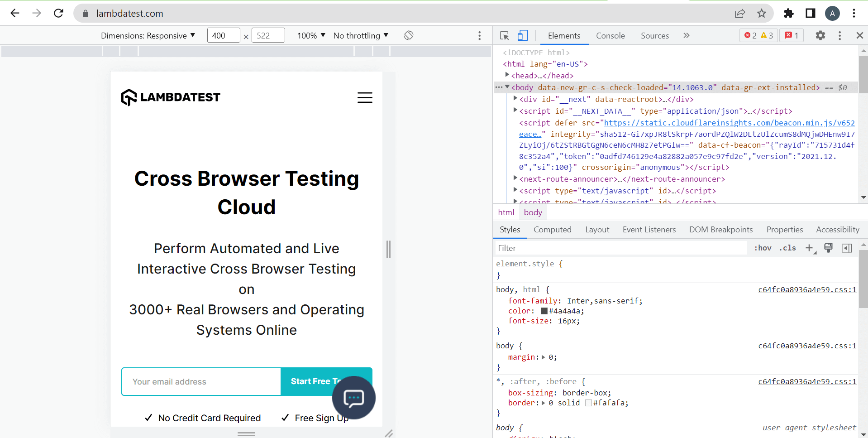Open the chat widget bubble
The width and height of the screenshot is (868, 438).
[x=353, y=398]
